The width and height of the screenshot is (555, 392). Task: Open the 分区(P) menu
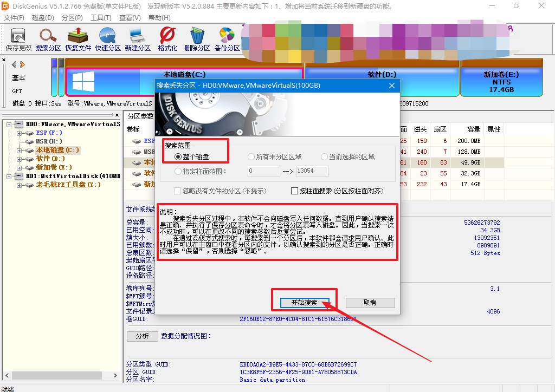pyautogui.click(x=72, y=18)
